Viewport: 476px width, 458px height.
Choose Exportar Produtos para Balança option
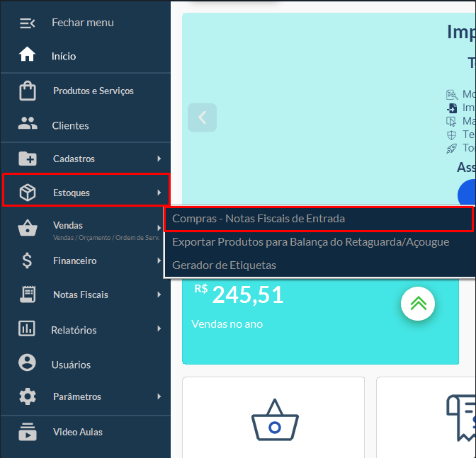(310, 242)
